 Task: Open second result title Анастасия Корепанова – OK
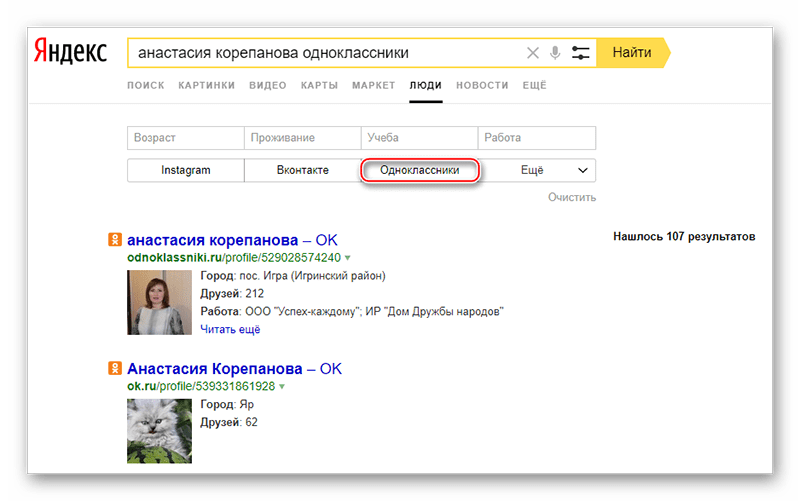234,368
